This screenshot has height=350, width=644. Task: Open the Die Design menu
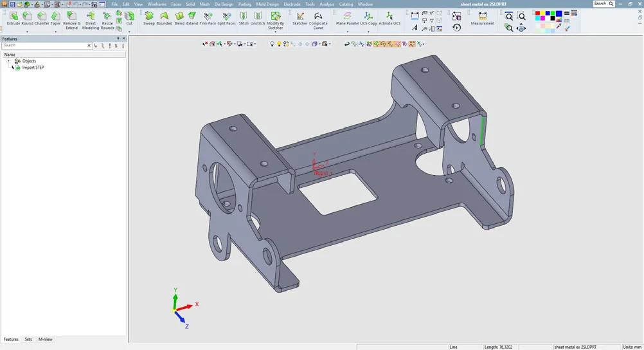click(x=224, y=4)
